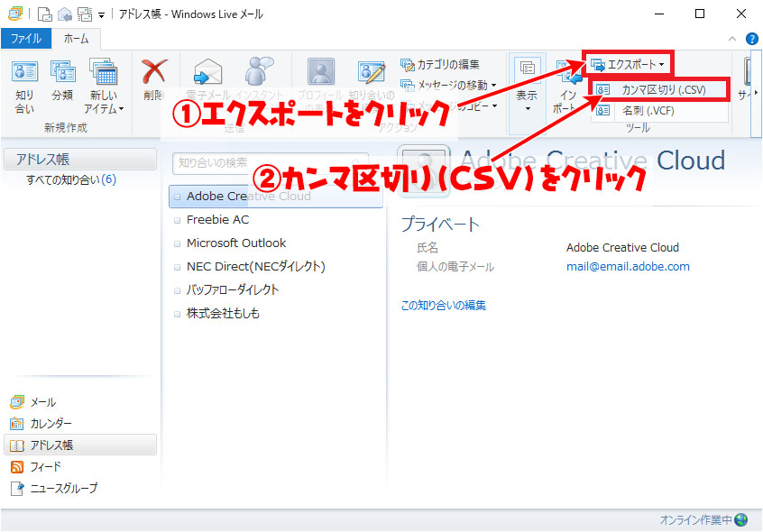The height and width of the screenshot is (532, 763).
Task: Click the edit contact pencil icon
Action: click(372, 71)
